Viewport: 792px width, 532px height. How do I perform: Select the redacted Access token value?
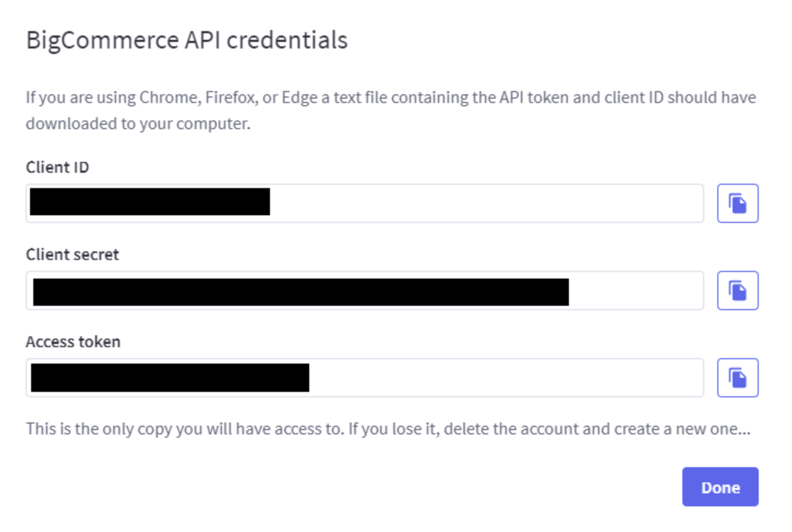[170, 378]
